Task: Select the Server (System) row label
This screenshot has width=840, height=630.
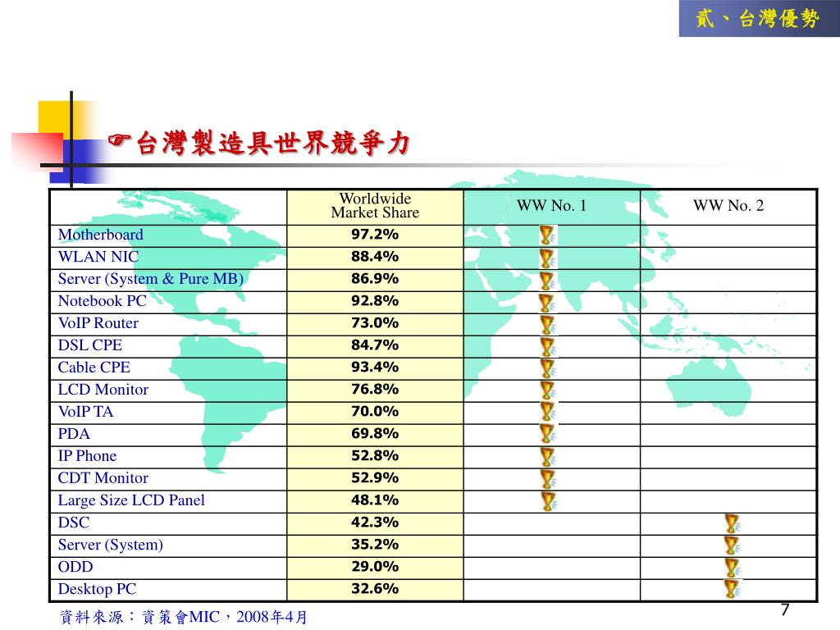Action: [111, 545]
